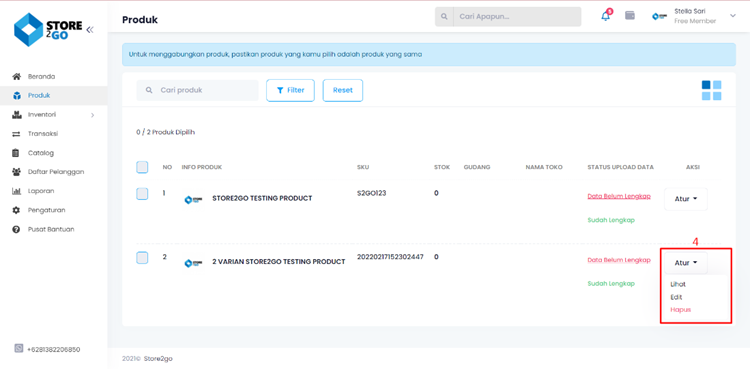750x369 pixels.
Task: Click SKU value S2GO123
Action: [372, 193]
